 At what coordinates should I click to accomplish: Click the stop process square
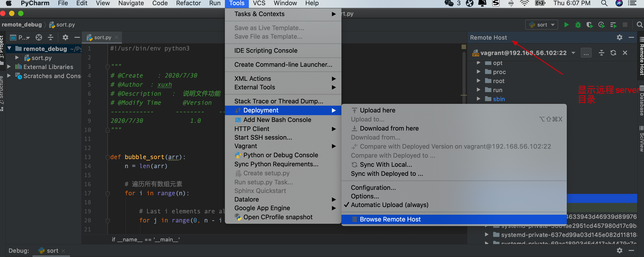click(x=625, y=25)
